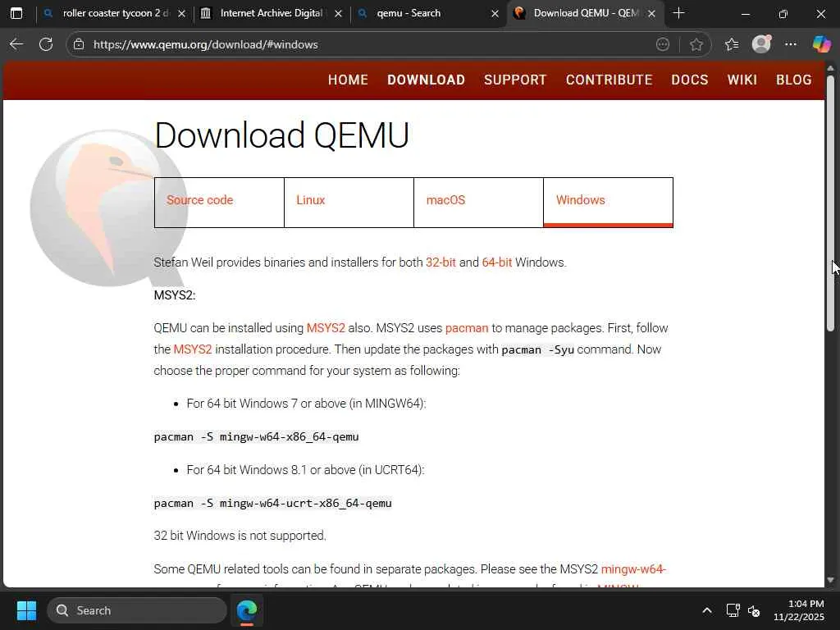View site information lock icon

click(x=79, y=44)
